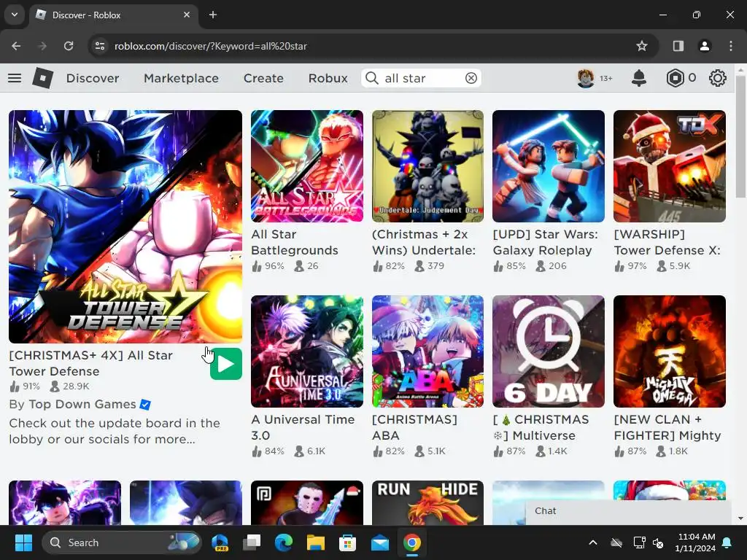Open Task View on the taskbar

pyautogui.click(x=252, y=542)
